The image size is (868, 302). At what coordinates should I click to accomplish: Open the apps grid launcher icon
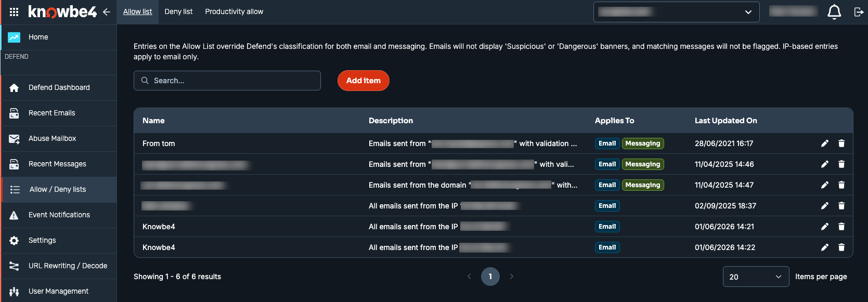tap(14, 11)
